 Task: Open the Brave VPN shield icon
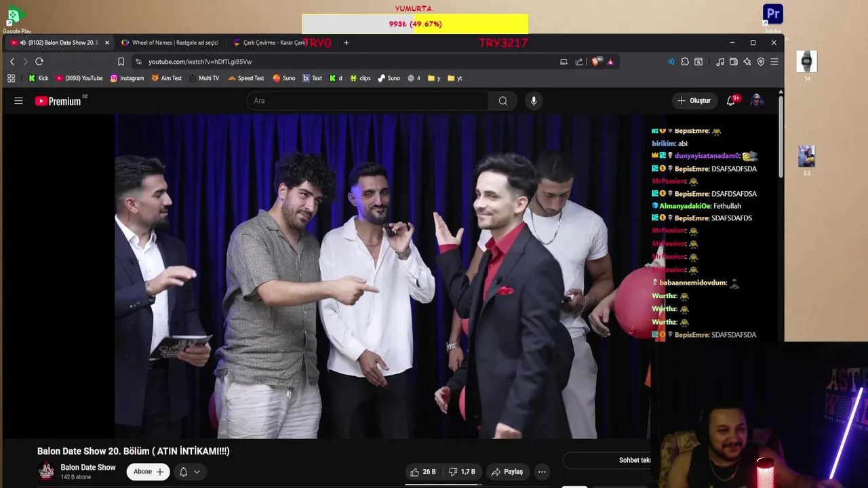[761, 62]
